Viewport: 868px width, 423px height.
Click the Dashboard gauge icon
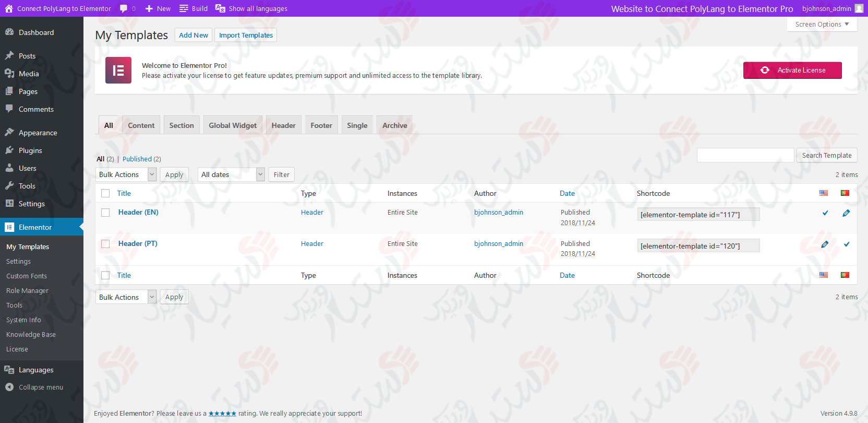(x=9, y=32)
